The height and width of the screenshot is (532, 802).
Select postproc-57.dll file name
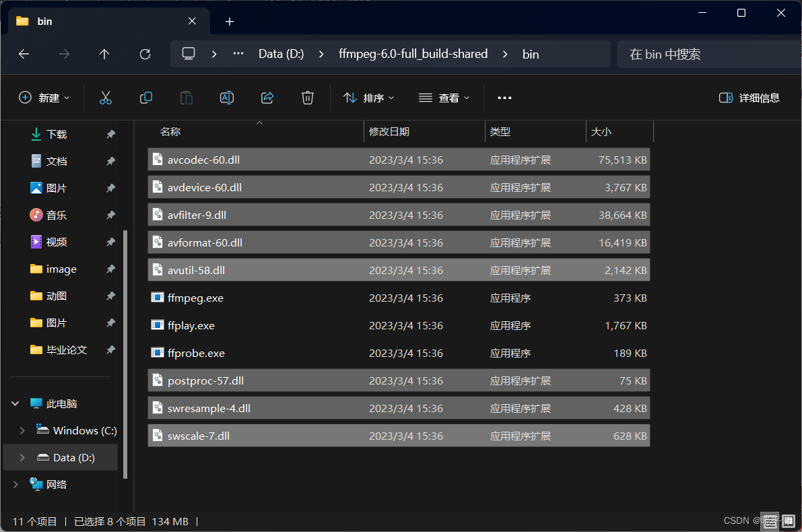(205, 380)
